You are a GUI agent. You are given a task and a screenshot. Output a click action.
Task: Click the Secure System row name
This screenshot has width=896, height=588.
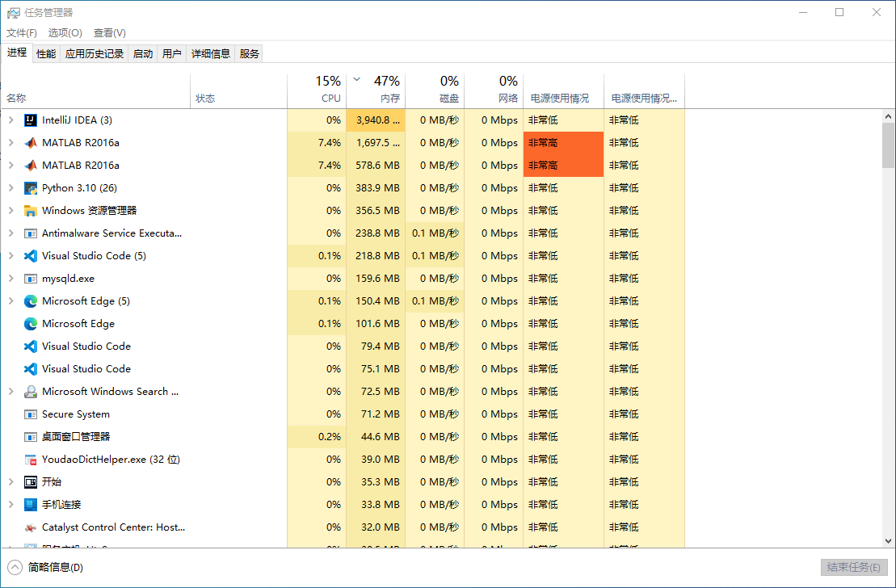pos(75,414)
